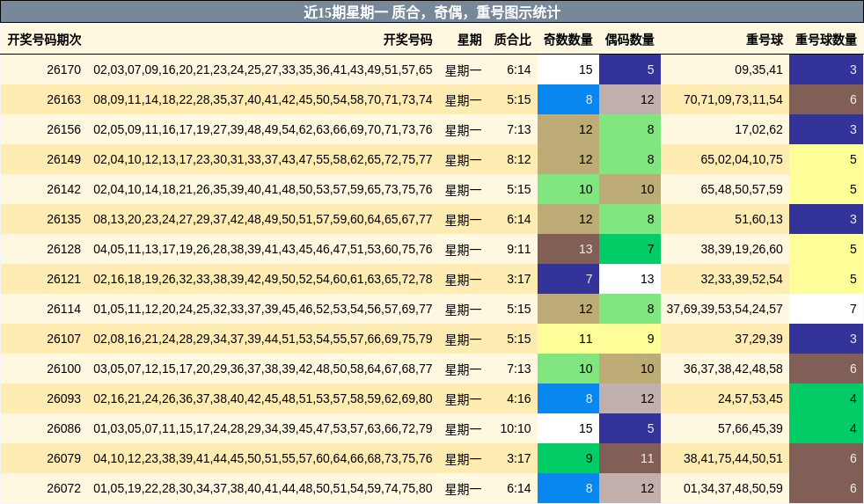Select draw period 26079
Image resolution: width=864 pixels, height=504 pixels.
[x=64, y=458]
